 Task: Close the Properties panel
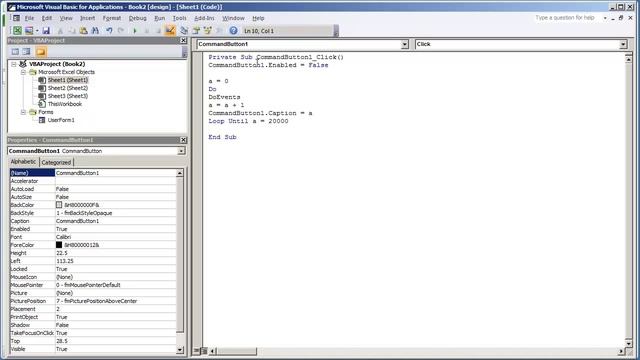tap(183, 140)
